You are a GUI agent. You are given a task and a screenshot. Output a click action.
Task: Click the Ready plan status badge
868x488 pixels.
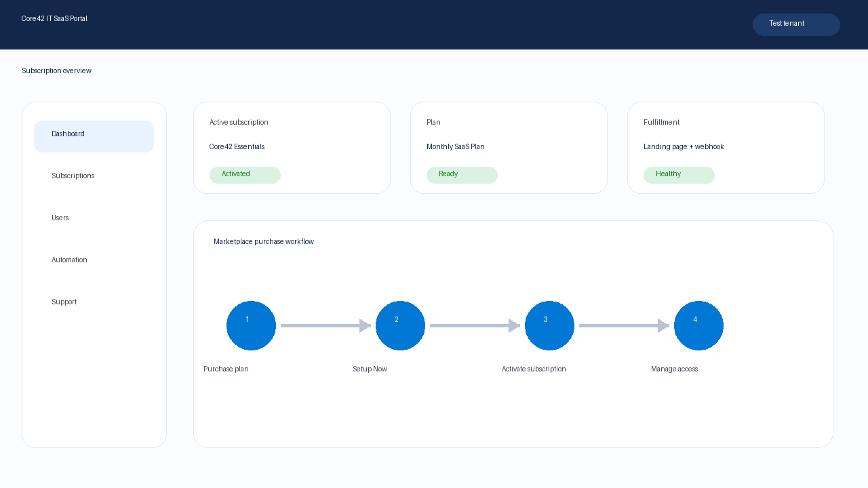tap(462, 175)
